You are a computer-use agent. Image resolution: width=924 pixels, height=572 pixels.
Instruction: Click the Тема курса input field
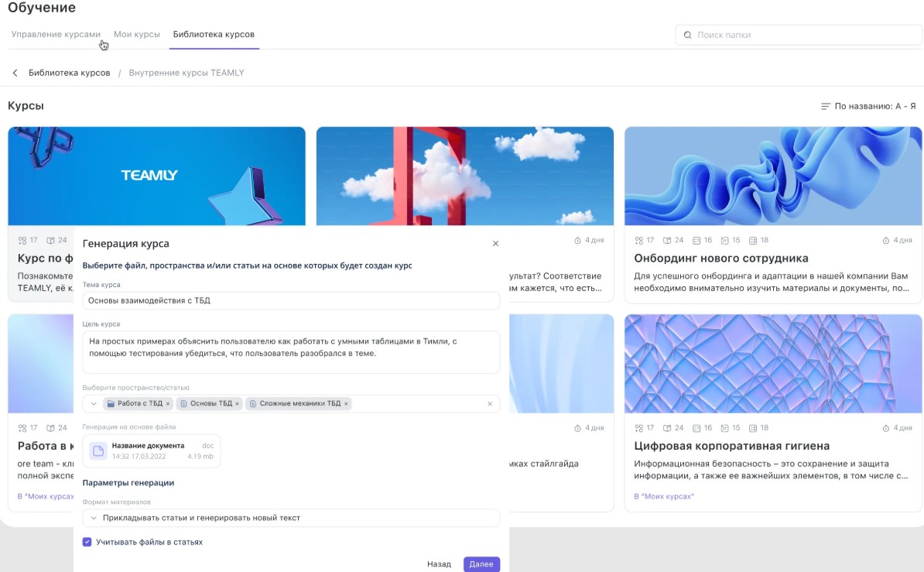(291, 301)
